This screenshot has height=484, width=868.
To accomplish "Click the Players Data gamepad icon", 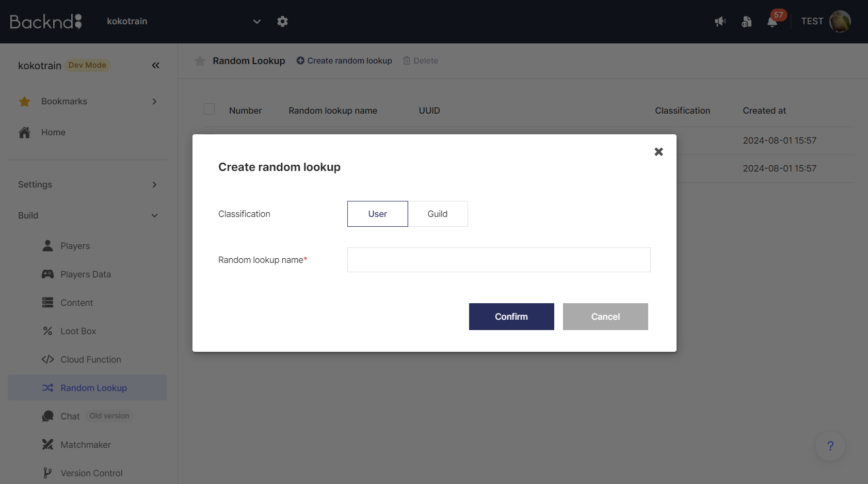I will (x=47, y=274).
